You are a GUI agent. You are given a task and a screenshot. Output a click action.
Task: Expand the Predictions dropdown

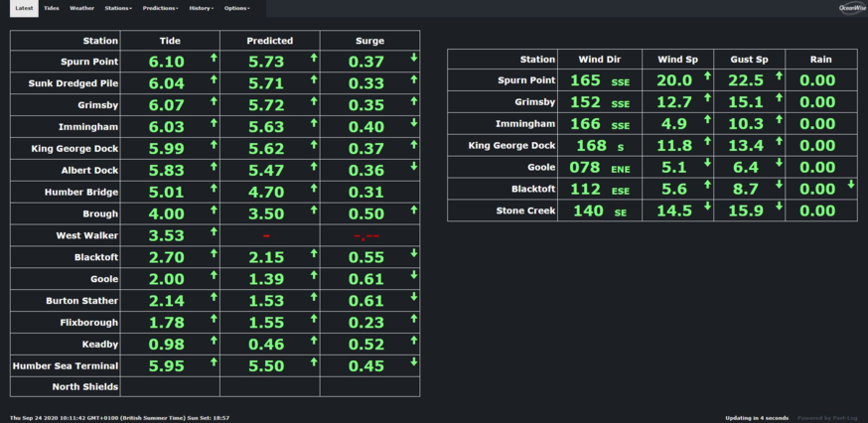(x=160, y=8)
